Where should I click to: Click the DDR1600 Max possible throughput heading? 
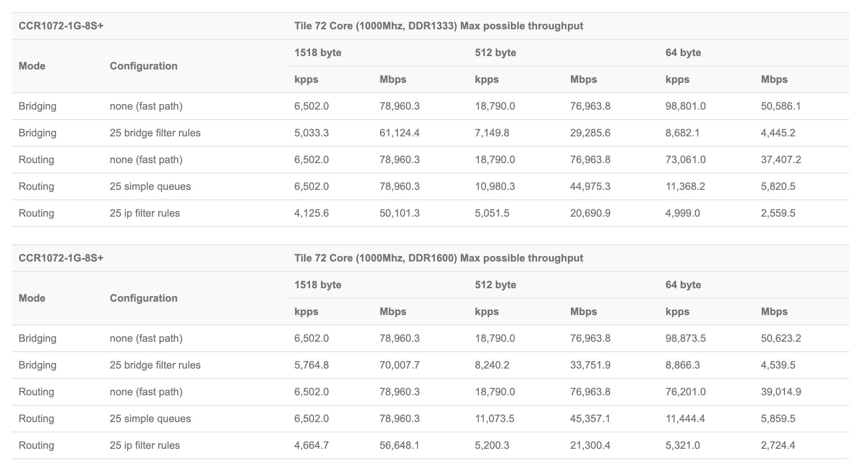438,258
